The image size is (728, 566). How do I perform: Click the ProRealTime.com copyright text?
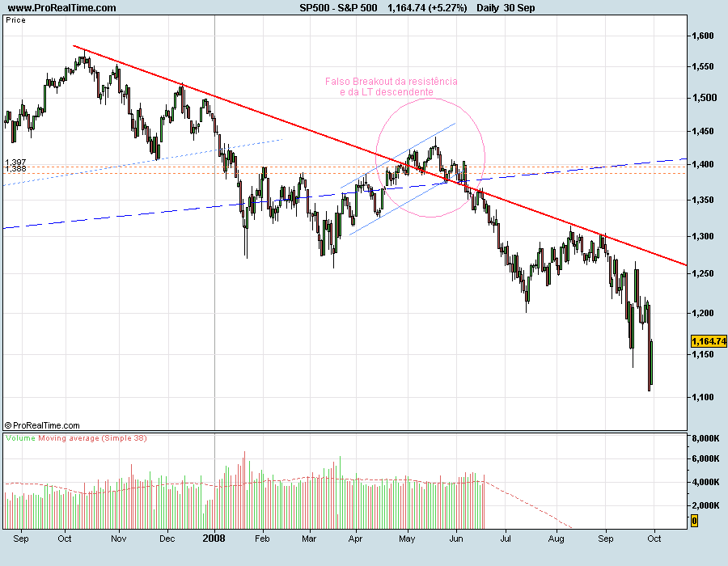(x=42, y=425)
